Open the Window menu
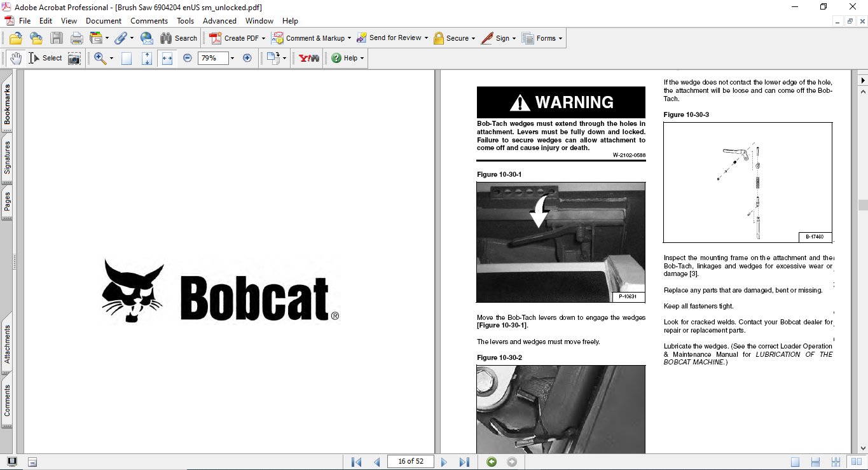This screenshot has width=868, height=470. point(259,21)
